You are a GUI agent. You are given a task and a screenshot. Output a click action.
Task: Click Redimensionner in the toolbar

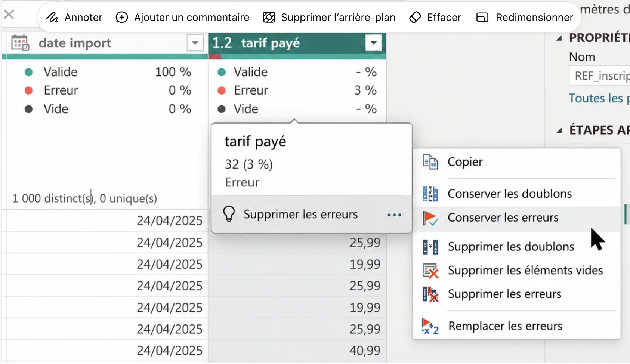[x=525, y=17]
